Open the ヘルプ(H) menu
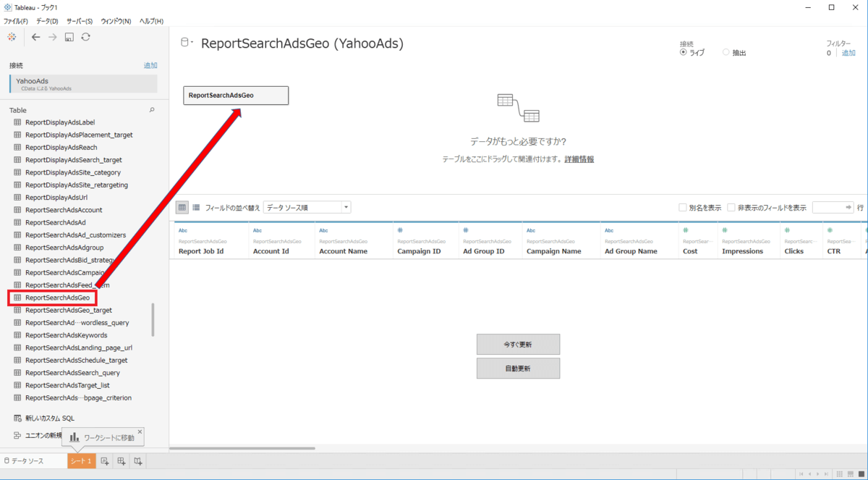Screen dimensions: 868x480 click(x=151, y=21)
